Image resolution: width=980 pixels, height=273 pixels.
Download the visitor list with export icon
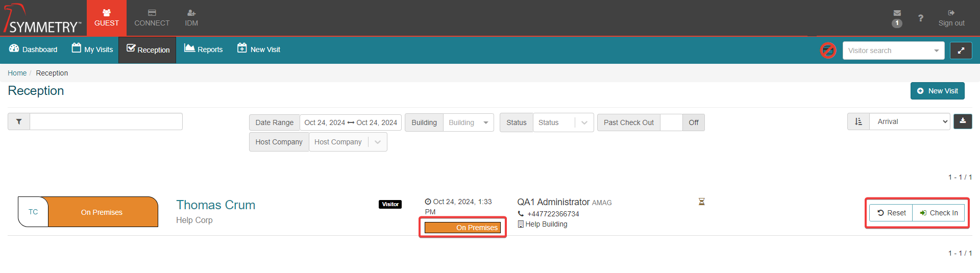962,121
